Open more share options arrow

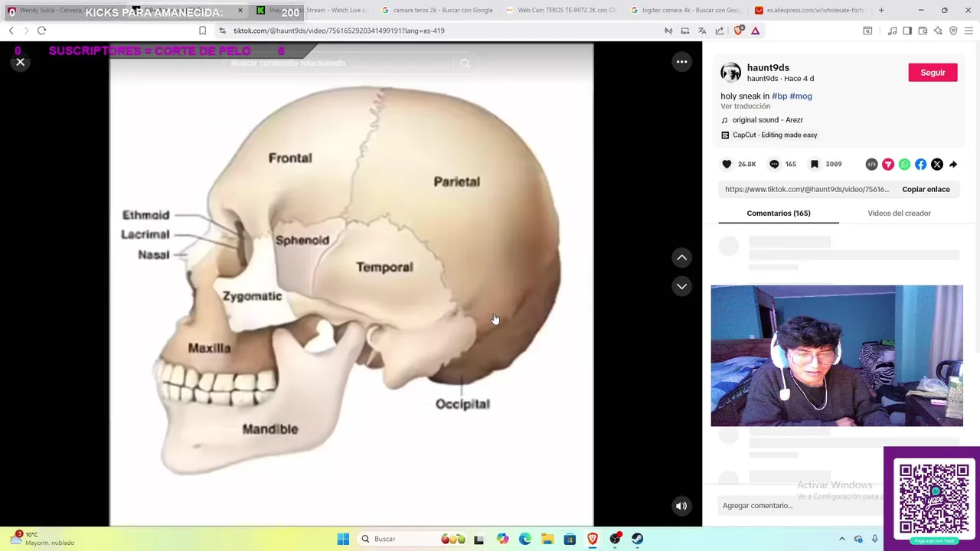953,164
